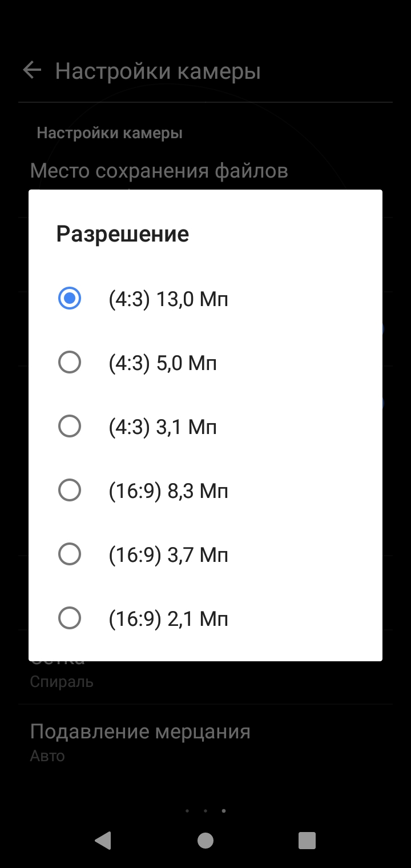
Task: Tap the (4:3) 5,0 Мп label text
Action: 163,363
